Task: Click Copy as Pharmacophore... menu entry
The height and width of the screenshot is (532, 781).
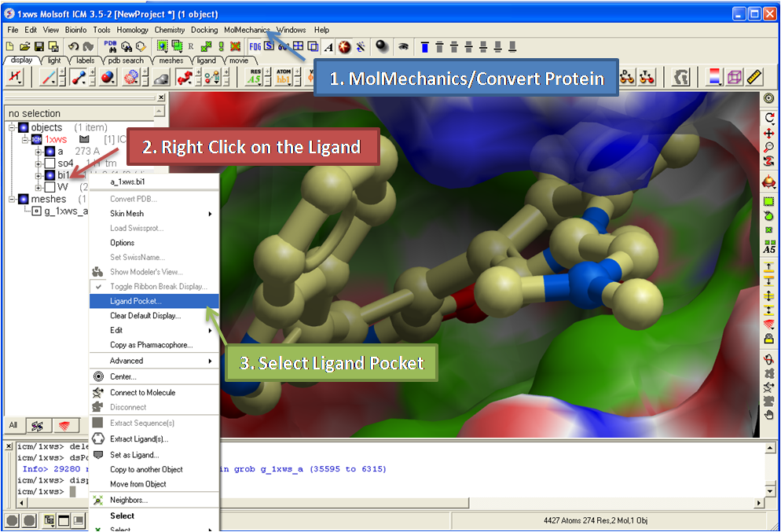Action: [x=155, y=345]
